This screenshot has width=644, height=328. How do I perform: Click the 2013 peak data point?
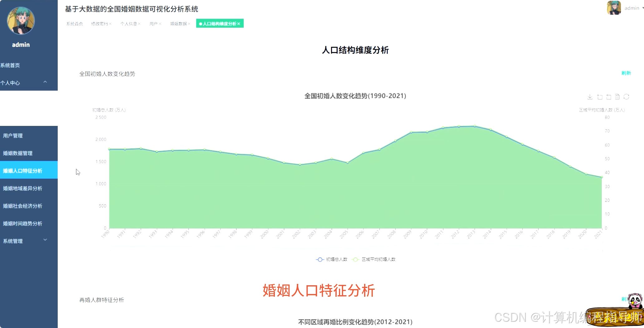point(475,126)
